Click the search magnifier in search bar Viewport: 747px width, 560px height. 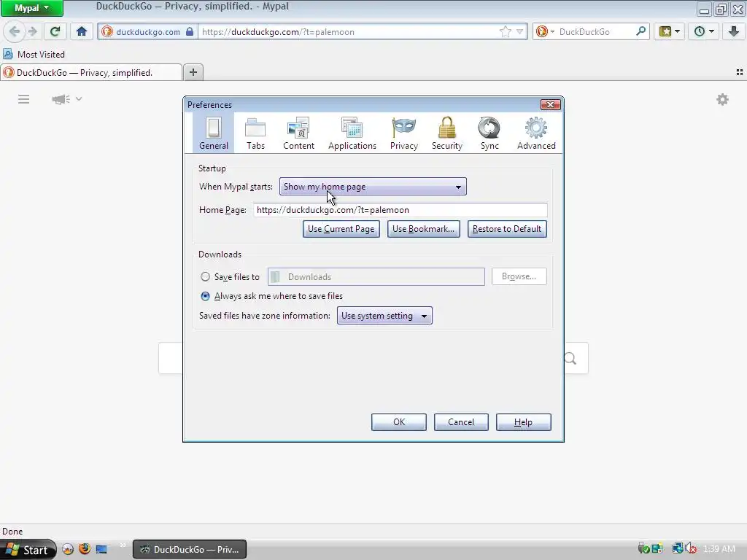point(640,31)
